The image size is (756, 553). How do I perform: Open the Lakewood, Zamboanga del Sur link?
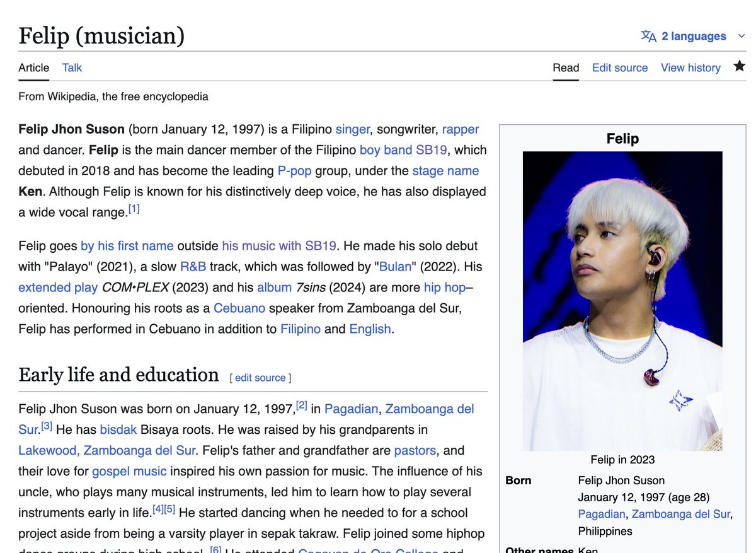106,450
